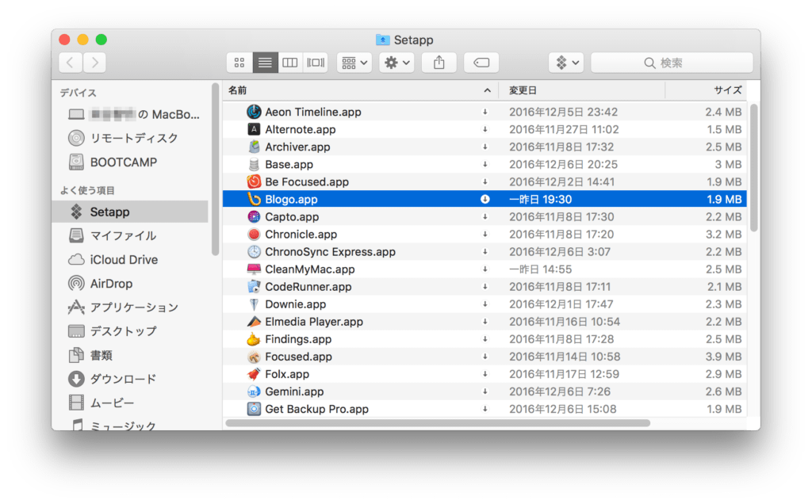The height and width of the screenshot is (504, 812).
Task: Click download arrow for CleanMyMac.app
Action: pos(485,269)
